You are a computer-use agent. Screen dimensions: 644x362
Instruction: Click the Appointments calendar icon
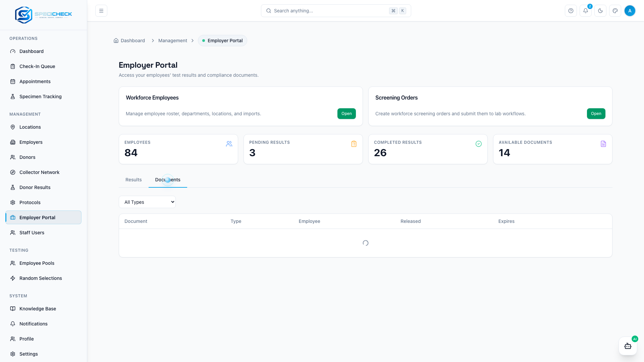13,81
